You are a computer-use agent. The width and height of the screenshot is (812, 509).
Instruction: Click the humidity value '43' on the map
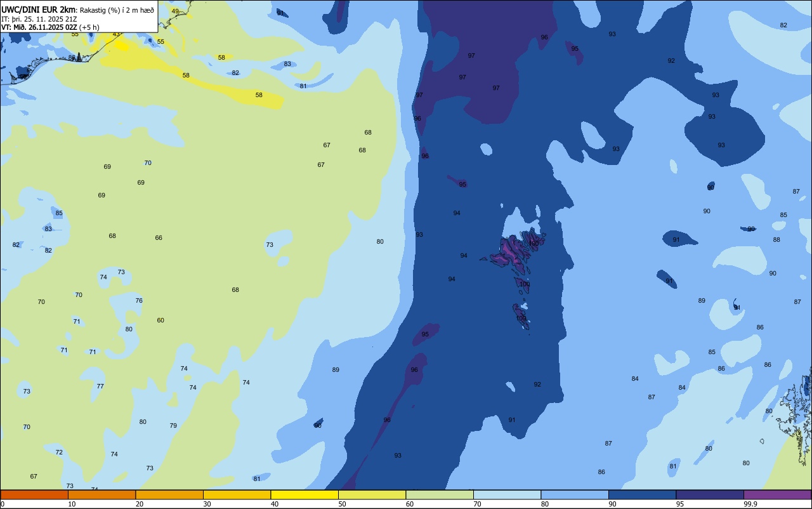point(116,34)
